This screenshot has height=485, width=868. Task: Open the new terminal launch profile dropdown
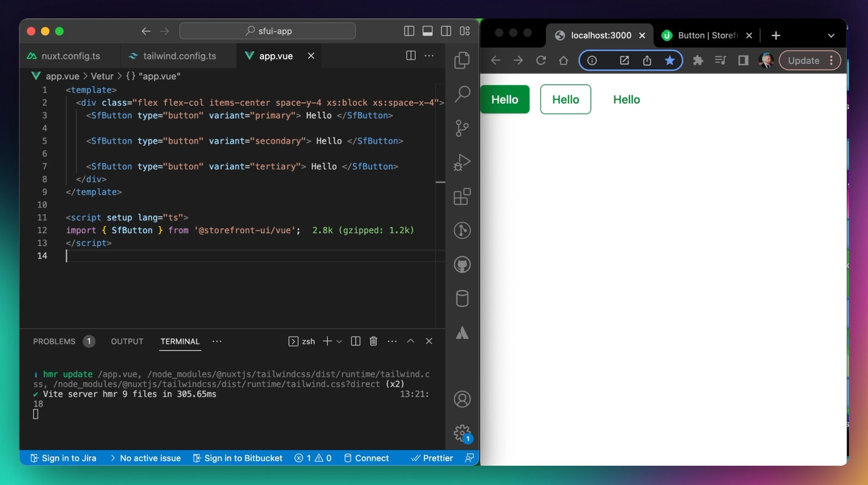pyautogui.click(x=339, y=341)
